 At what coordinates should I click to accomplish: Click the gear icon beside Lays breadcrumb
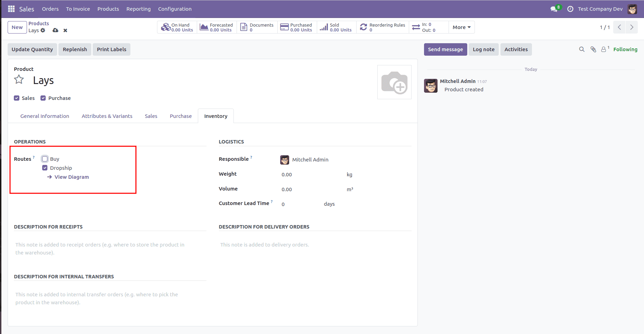[43, 30]
